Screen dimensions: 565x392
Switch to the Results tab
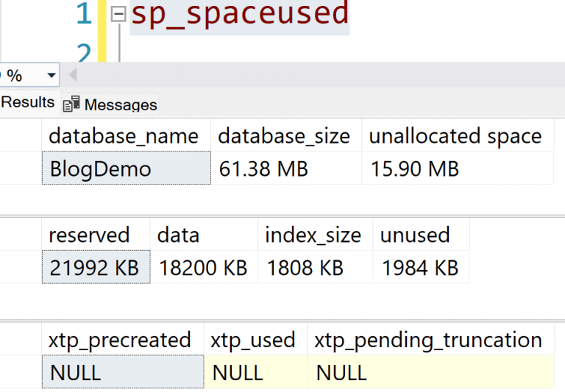[x=28, y=103]
